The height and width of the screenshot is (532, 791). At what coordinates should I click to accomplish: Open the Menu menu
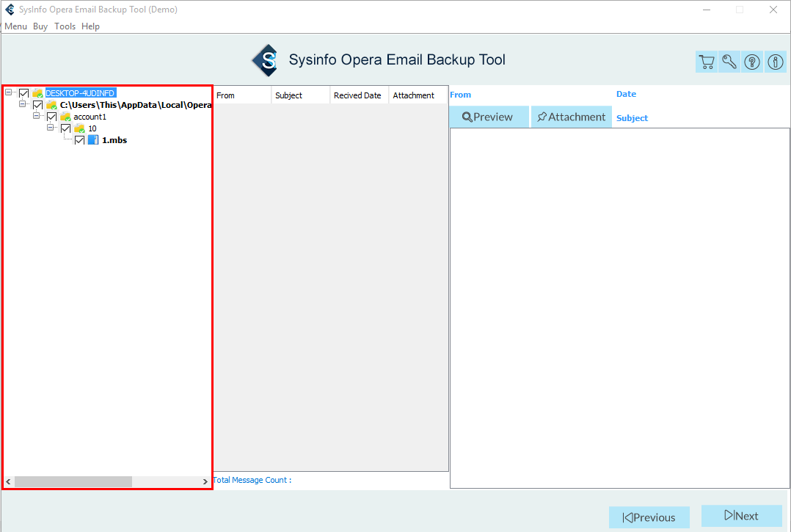(15, 26)
